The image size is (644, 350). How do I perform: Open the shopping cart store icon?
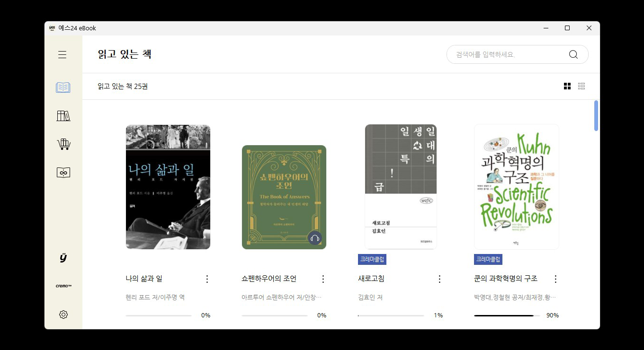pyautogui.click(x=63, y=144)
